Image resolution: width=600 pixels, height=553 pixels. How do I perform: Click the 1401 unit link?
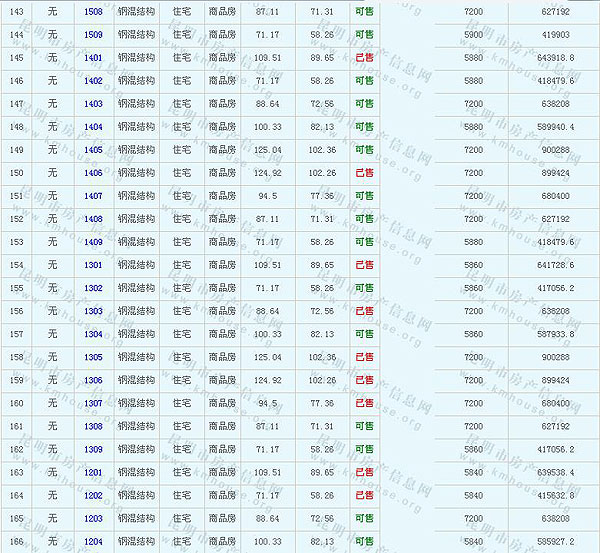tap(93, 57)
